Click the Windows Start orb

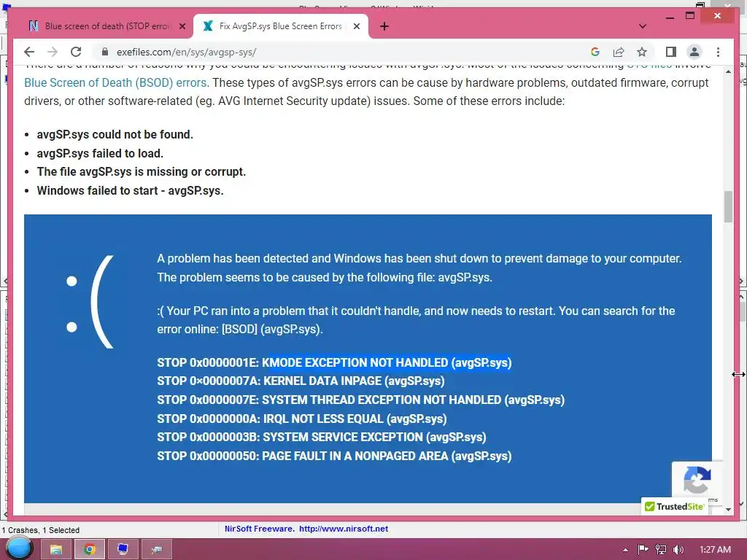(x=18, y=548)
